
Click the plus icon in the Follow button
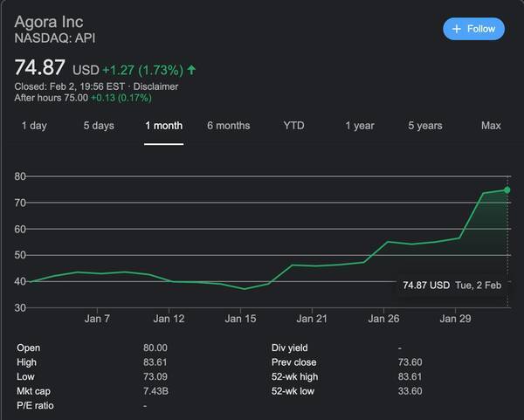(x=457, y=29)
